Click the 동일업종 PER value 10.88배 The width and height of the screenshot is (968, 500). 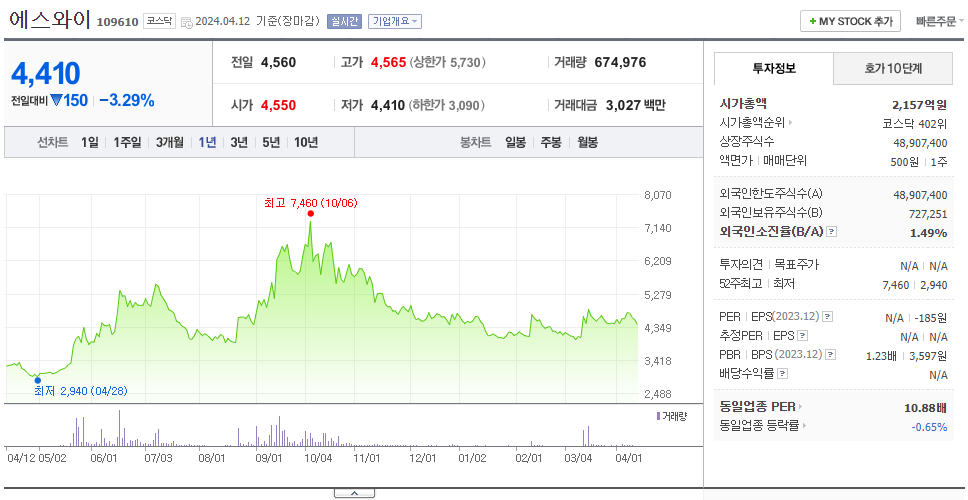[x=925, y=407]
